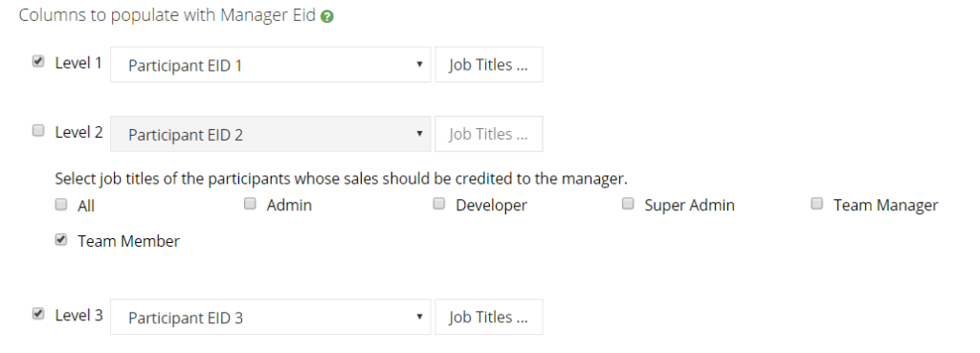Enable the Team Manager checkbox
The height and width of the screenshot is (353, 980).
(x=817, y=204)
